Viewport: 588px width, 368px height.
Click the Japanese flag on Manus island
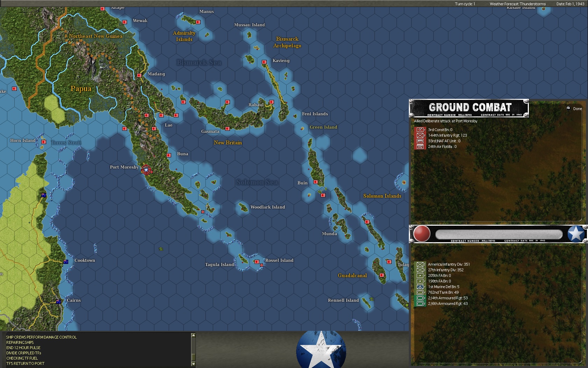click(x=198, y=22)
